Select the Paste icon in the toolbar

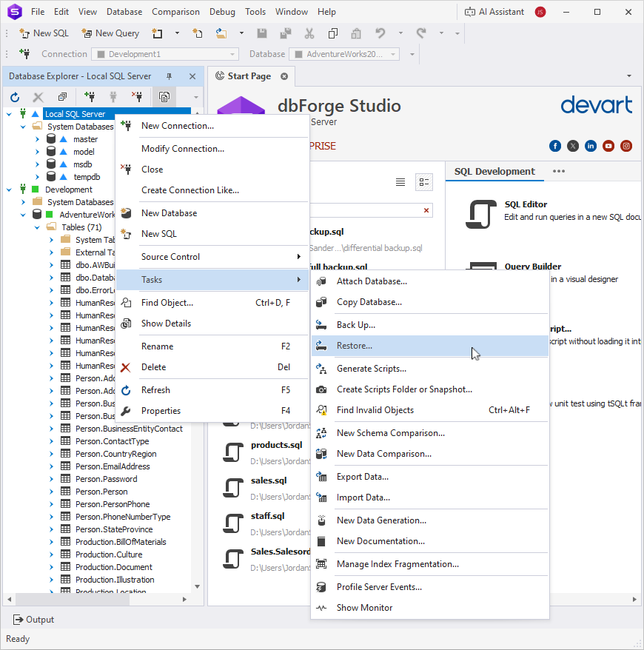pyautogui.click(x=356, y=33)
